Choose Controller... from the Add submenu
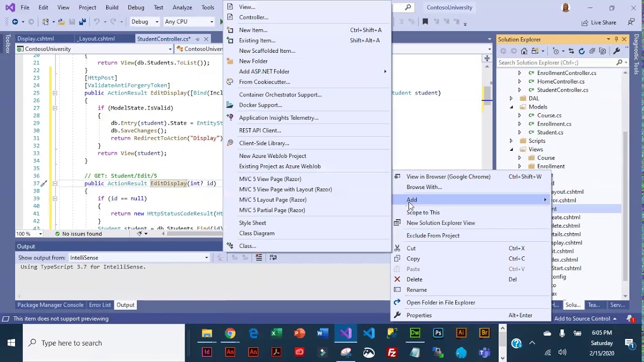This screenshot has height=362, width=644. [x=307, y=17]
